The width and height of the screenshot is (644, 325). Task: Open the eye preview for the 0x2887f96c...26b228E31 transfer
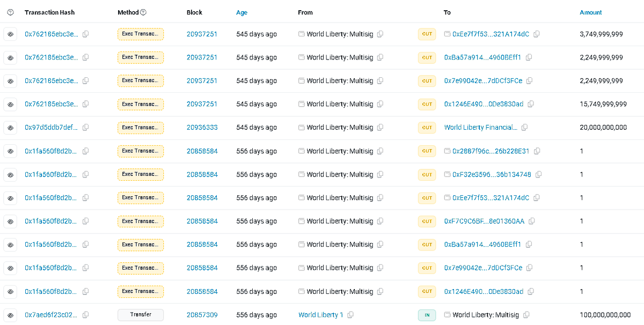click(x=10, y=151)
